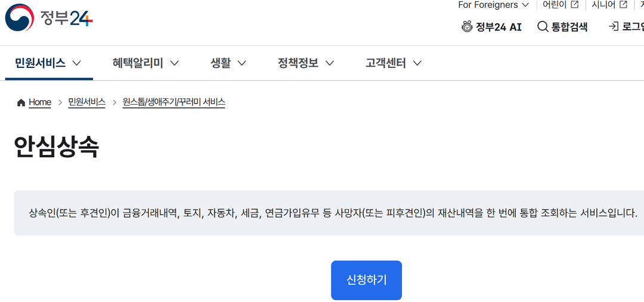Expand the 민원서비스 menu chevron
Screen dimensions: 644x302
[77, 63]
